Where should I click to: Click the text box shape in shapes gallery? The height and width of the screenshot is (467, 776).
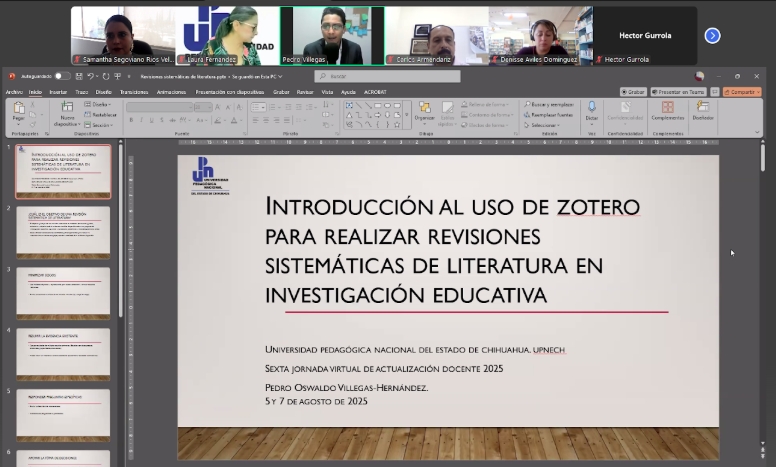click(349, 105)
